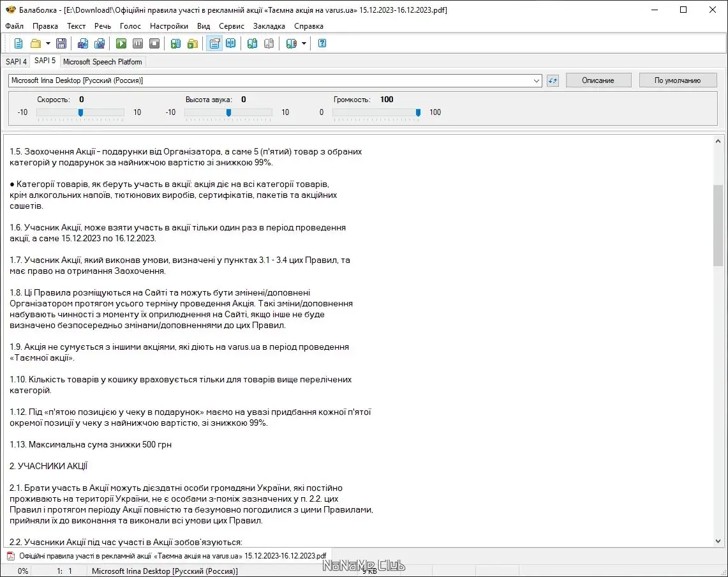Open the Закладка menu
This screenshot has height=577, width=728.
[x=269, y=26]
